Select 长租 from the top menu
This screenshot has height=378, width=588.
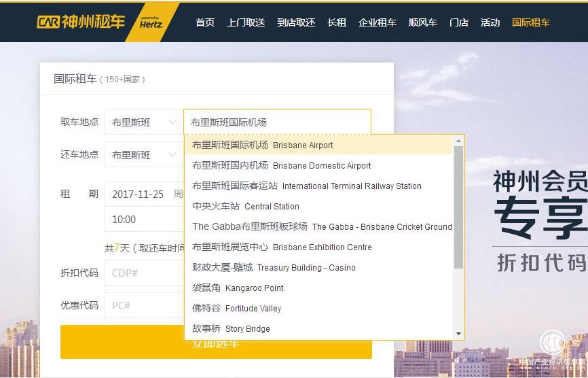point(337,22)
